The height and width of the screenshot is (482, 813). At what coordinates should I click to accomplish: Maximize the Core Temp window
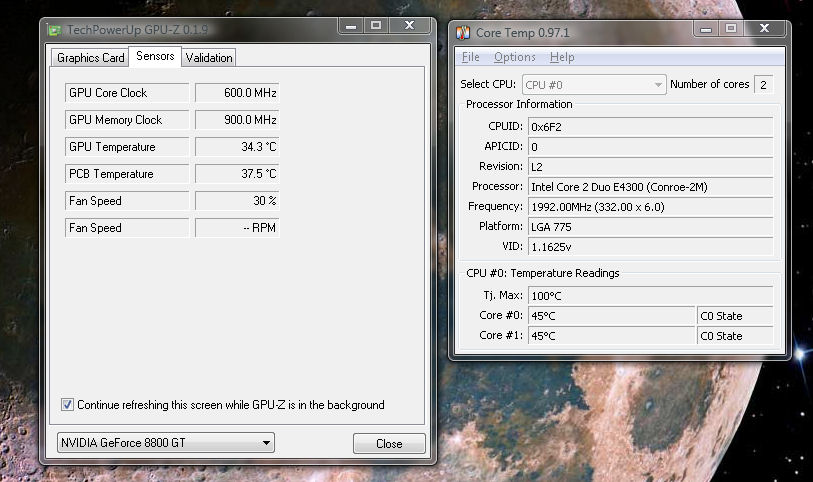pyautogui.click(x=731, y=29)
